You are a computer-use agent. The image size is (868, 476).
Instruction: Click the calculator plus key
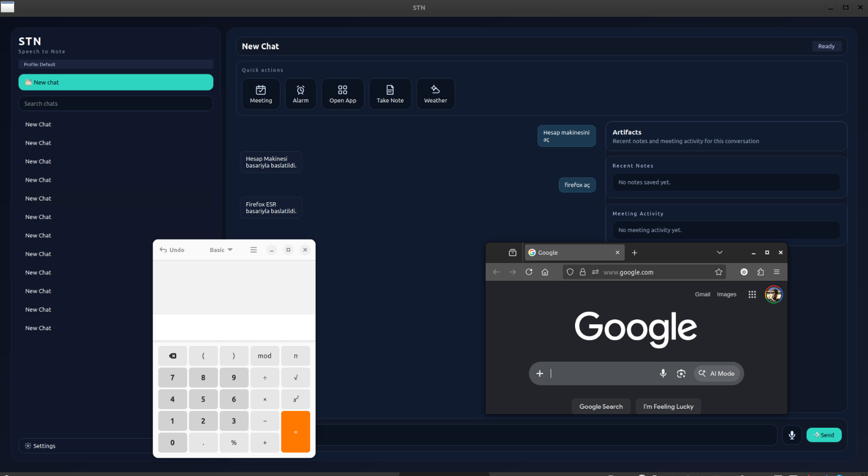265,442
